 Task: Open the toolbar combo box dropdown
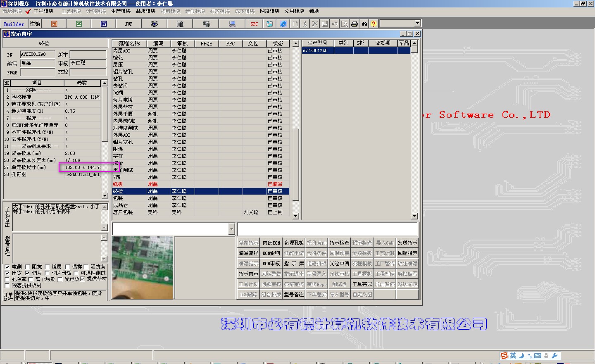click(x=417, y=24)
